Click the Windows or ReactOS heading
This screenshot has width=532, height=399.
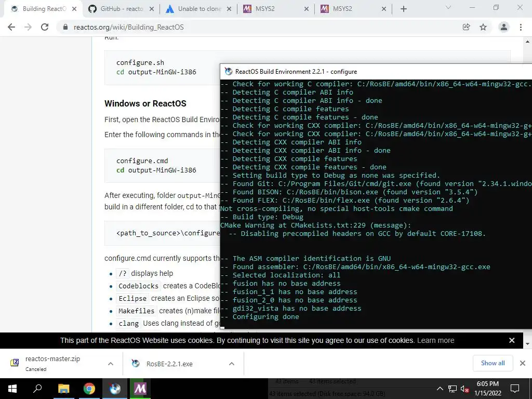click(x=145, y=103)
